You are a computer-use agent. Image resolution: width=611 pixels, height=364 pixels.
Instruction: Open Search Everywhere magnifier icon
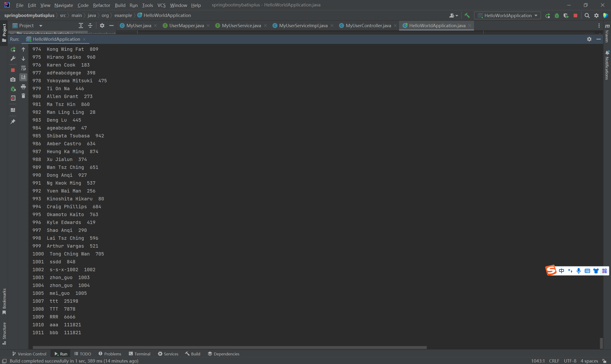point(587,16)
